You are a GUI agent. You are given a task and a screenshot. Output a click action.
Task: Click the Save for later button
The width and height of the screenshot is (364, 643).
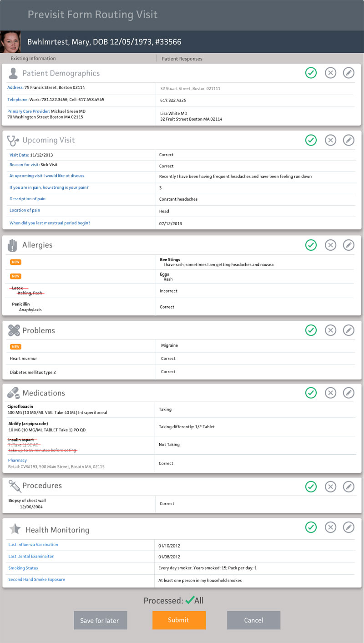pos(100,620)
